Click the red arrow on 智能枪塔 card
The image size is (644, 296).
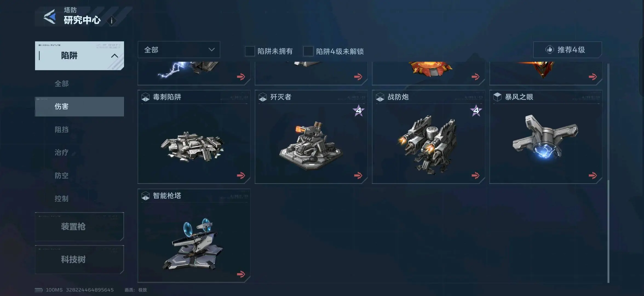coord(241,274)
